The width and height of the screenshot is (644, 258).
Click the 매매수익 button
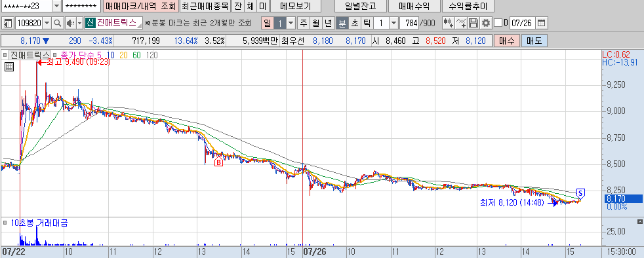pos(414,6)
